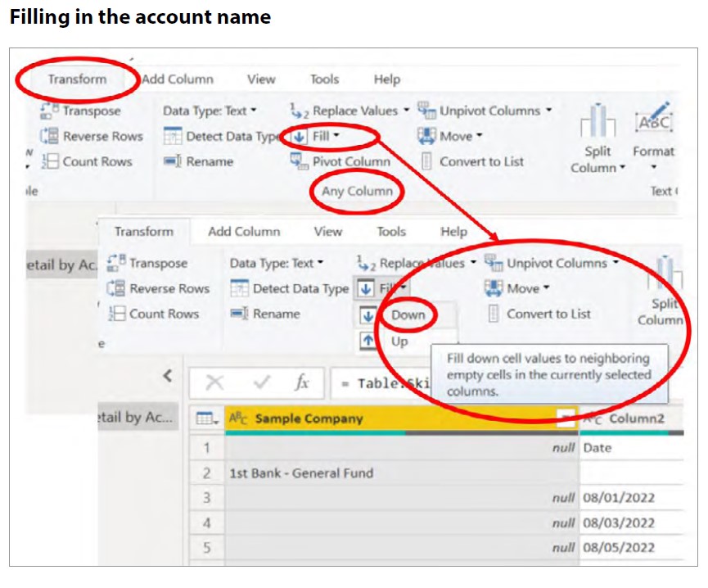Collapse the queries pane with the chevron

(x=168, y=376)
